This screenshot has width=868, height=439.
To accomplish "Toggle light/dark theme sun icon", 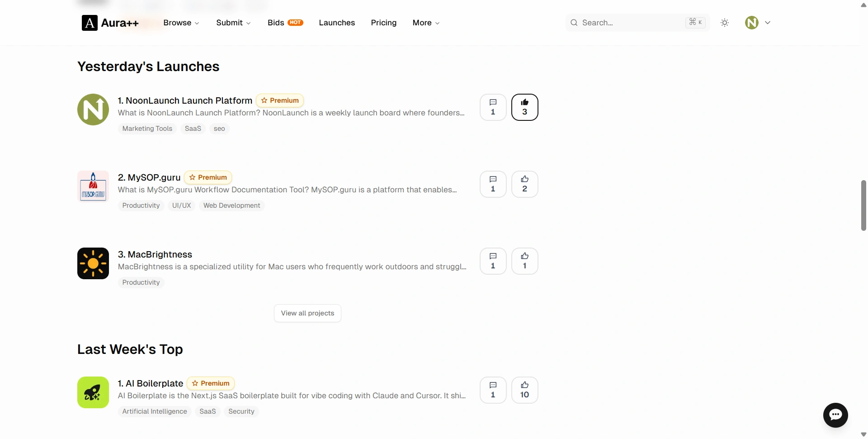I will 725,23.
